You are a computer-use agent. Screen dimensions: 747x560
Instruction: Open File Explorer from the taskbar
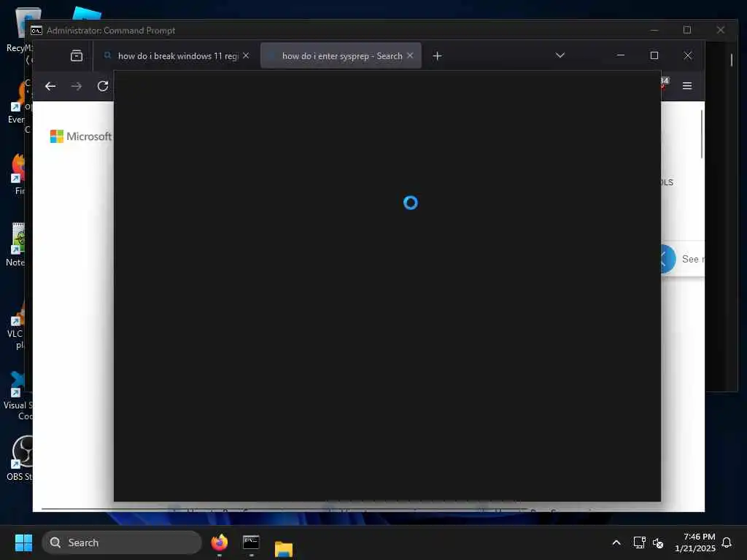tap(284, 548)
